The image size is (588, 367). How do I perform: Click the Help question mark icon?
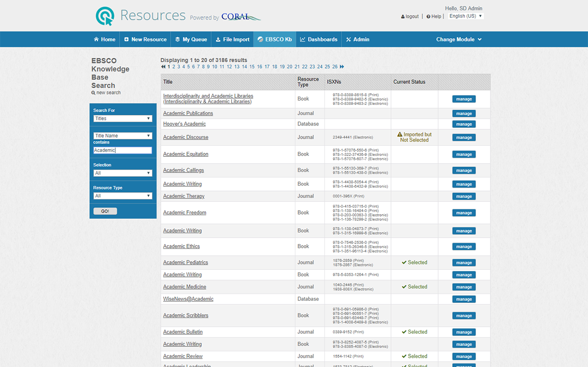(x=428, y=17)
